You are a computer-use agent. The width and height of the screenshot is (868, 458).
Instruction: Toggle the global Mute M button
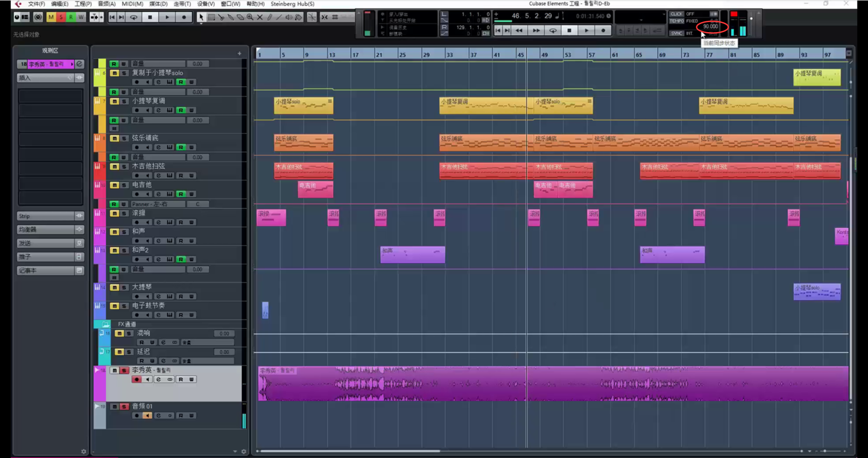coord(51,17)
